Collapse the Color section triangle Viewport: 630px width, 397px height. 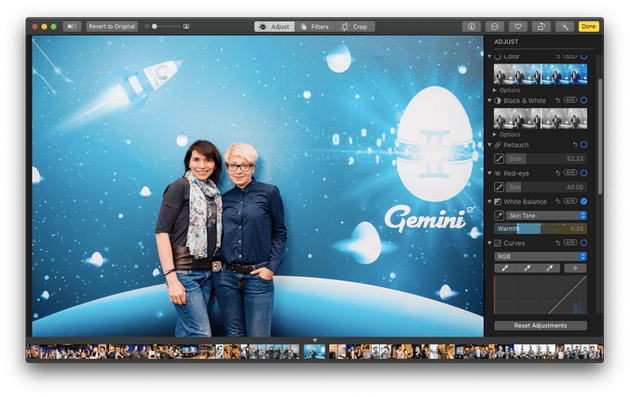pos(490,57)
